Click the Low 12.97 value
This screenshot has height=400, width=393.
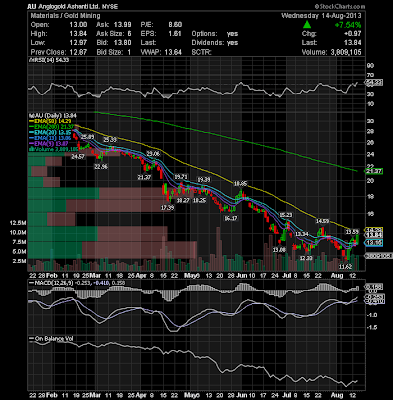(79, 43)
